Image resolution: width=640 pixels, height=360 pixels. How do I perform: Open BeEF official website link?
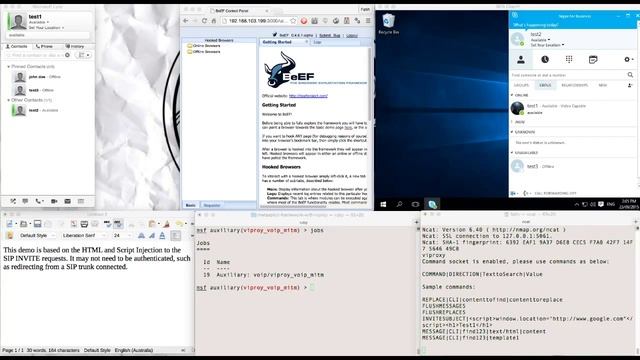[x=308, y=96]
